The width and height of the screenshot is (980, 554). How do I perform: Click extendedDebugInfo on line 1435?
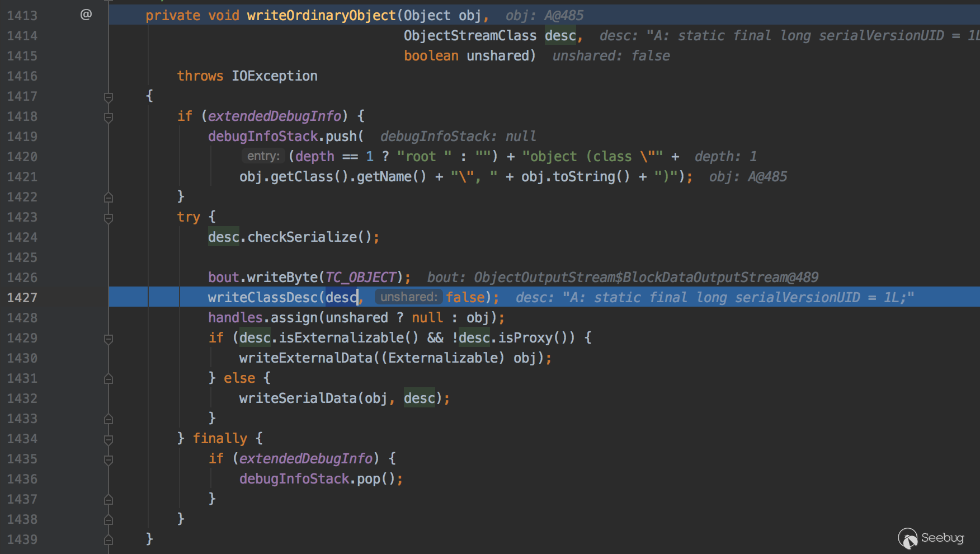click(306, 458)
